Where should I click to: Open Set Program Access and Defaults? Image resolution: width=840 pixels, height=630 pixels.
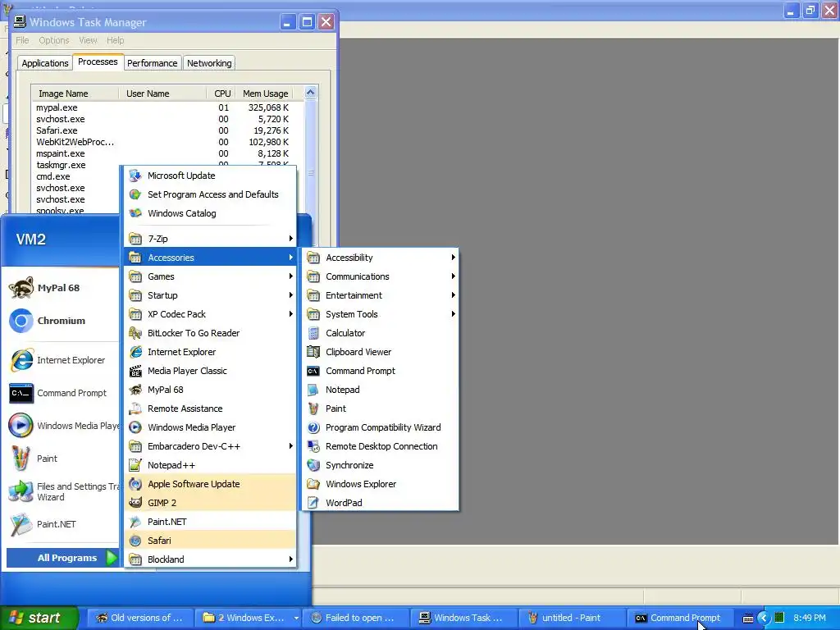[210, 194]
